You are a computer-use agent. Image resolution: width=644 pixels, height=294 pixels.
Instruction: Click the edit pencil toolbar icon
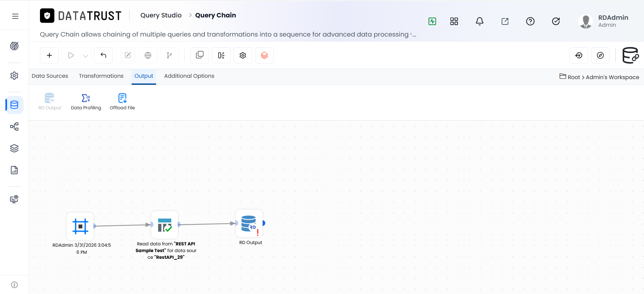(128, 55)
